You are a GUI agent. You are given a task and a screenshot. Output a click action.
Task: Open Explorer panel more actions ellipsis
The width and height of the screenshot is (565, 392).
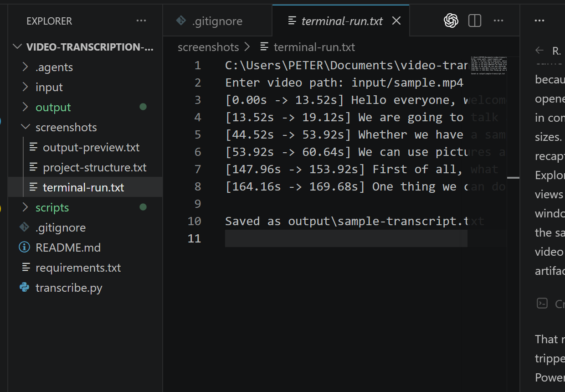point(141,21)
